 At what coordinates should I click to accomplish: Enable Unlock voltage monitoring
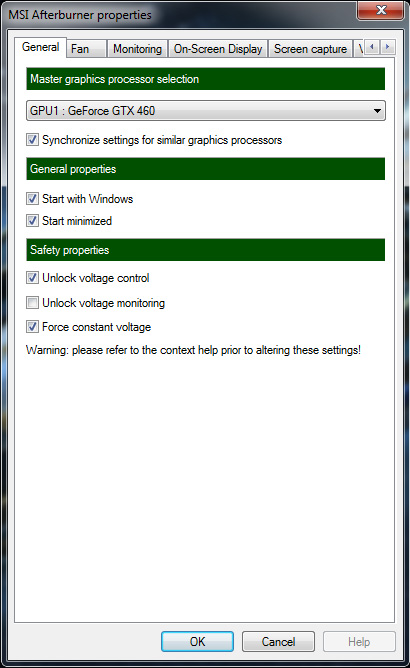(32, 303)
